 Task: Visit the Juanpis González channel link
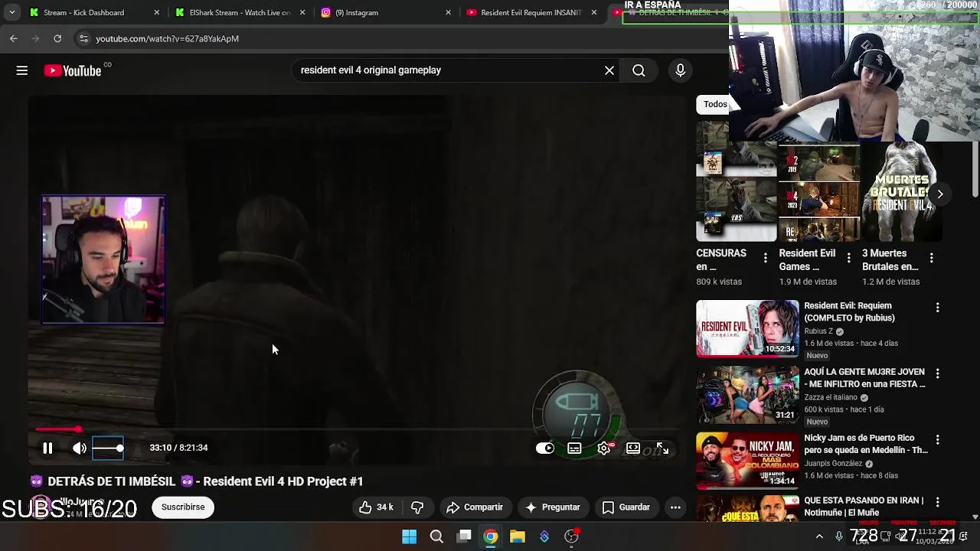[833, 464]
